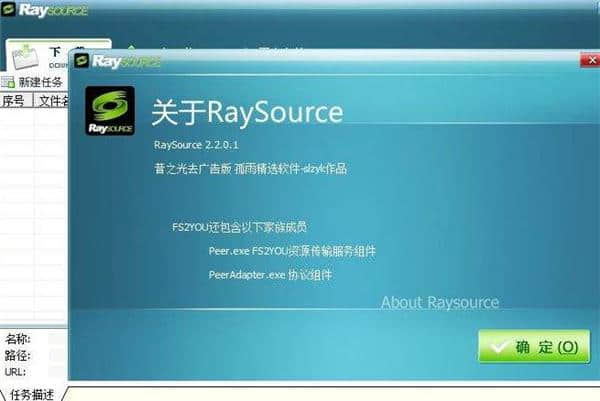Viewport: 600px width, 401px height.
Task: Click the RaySource logo in the About dialog
Action: click(x=110, y=111)
